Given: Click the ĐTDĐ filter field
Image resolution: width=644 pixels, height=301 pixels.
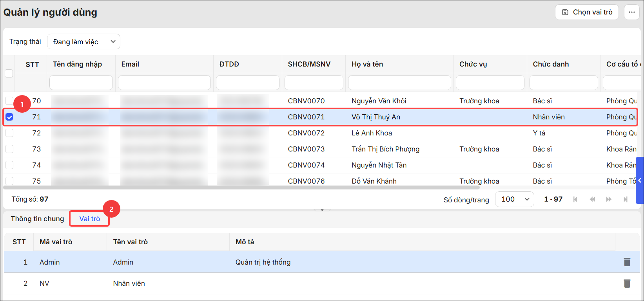Looking at the screenshot, I should tap(248, 83).
